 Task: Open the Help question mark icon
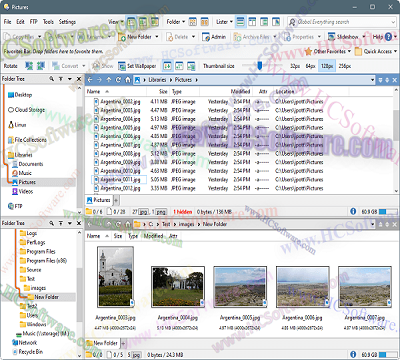(388, 37)
